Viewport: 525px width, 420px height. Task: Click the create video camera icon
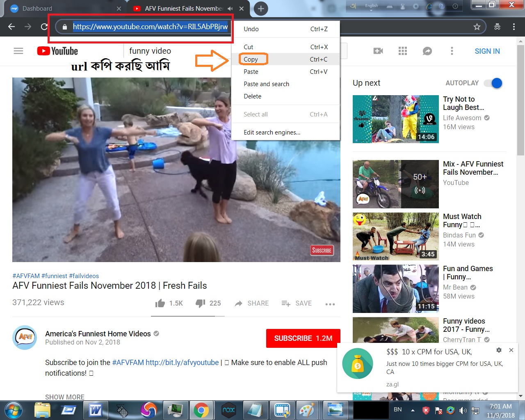(x=378, y=51)
